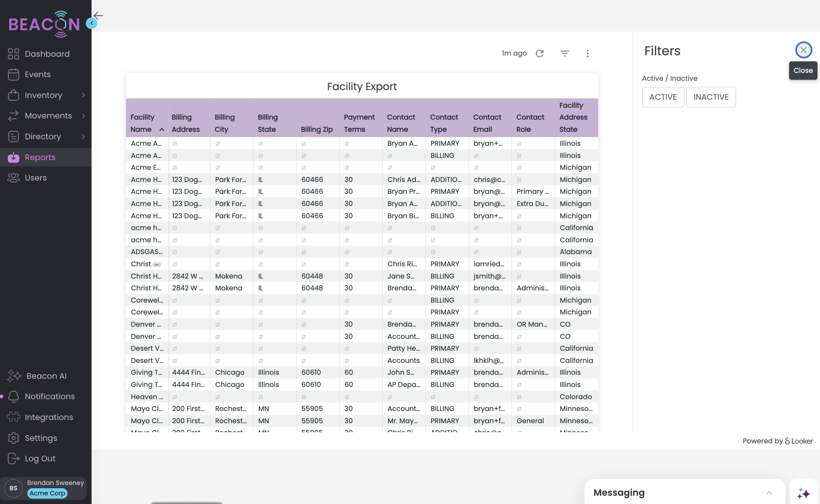The width and height of the screenshot is (820, 504).
Task: Toggle the INACTIVE filter option
Action: [x=710, y=97]
